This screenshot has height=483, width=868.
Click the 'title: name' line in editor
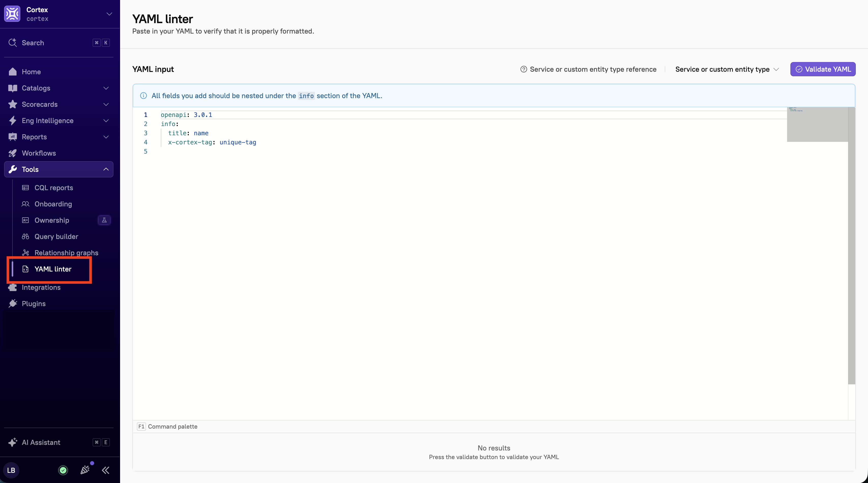click(x=188, y=133)
